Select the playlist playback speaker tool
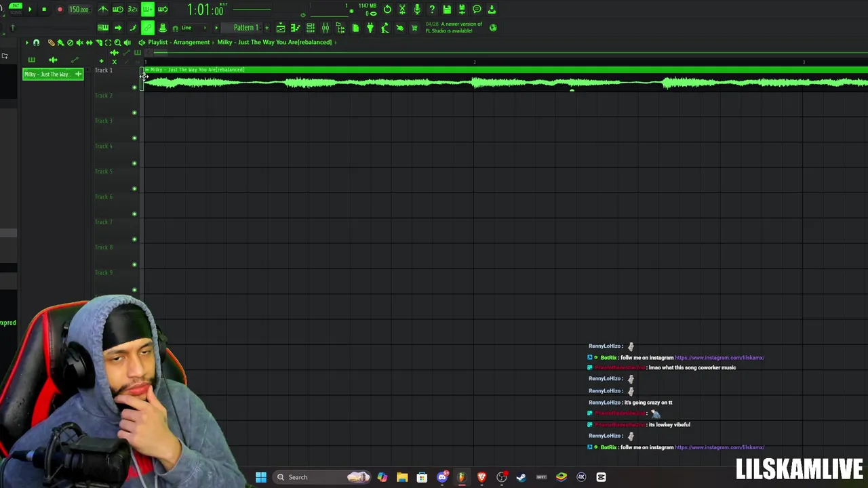The image size is (868, 488). [x=127, y=42]
